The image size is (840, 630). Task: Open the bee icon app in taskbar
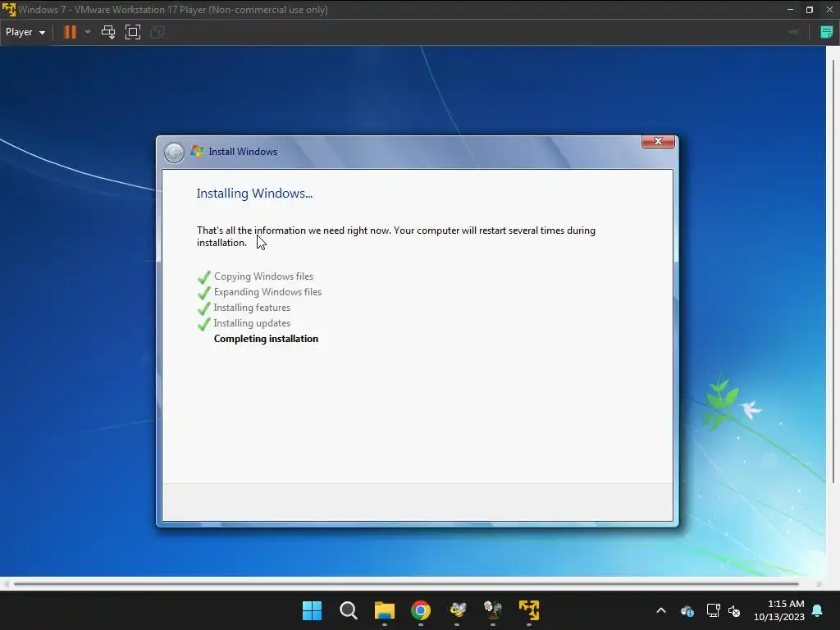click(457, 610)
